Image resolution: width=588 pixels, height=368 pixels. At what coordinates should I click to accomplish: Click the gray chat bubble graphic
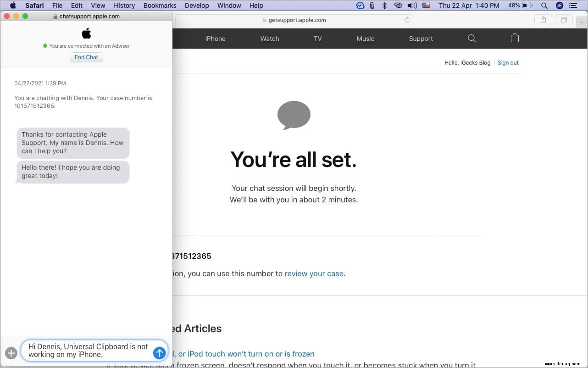pos(294,115)
